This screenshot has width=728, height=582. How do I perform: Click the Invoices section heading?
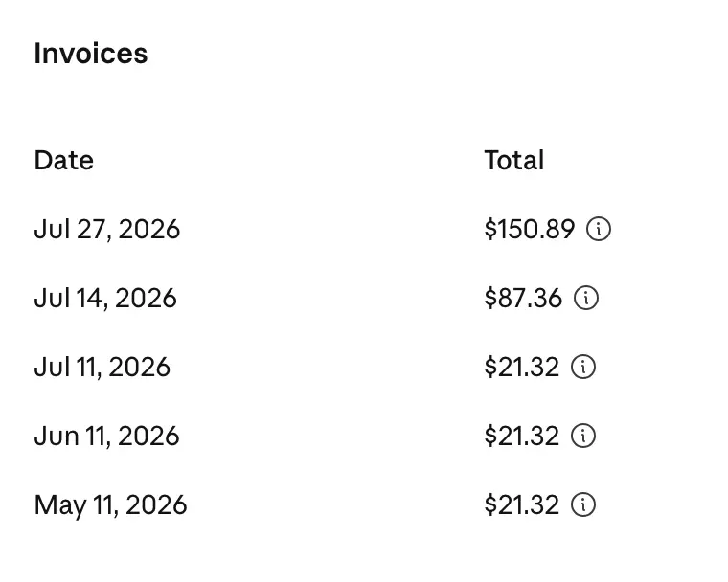tap(91, 54)
